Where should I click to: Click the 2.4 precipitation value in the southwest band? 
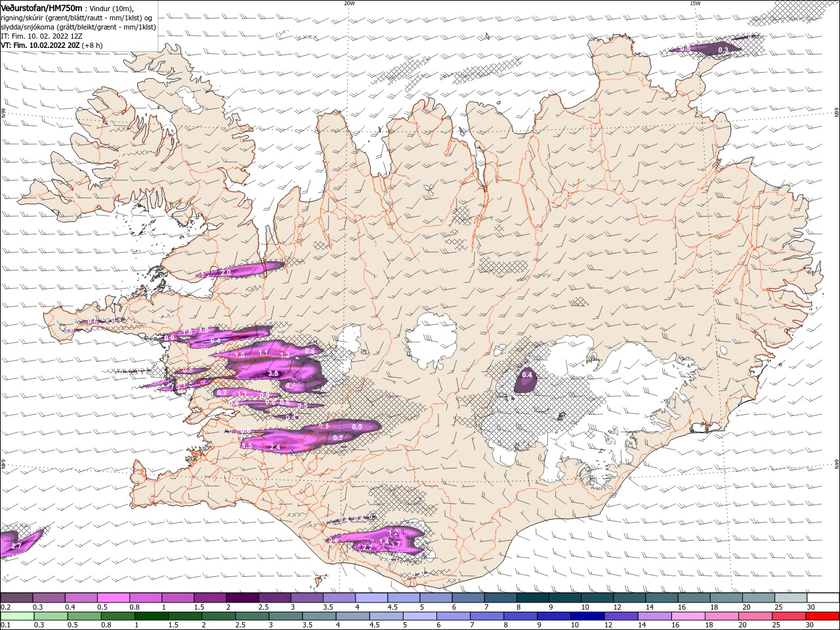coord(275,447)
